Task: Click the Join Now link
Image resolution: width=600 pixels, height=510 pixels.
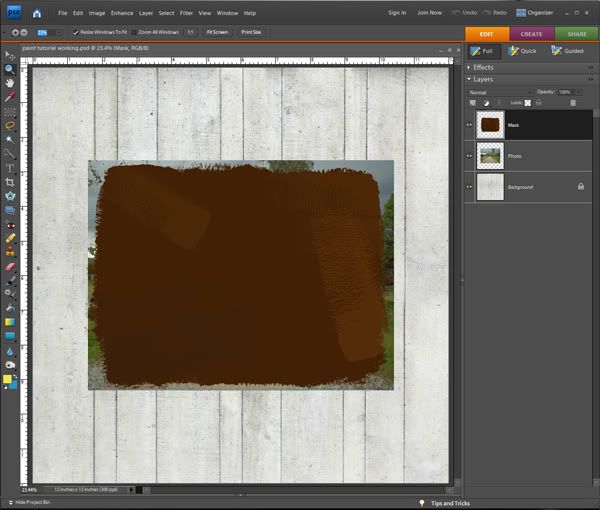Action: click(x=429, y=13)
